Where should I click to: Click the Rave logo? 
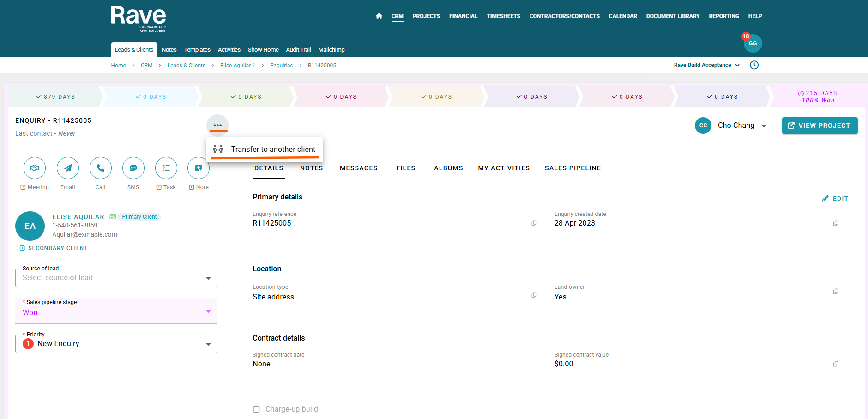tap(139, 18)
